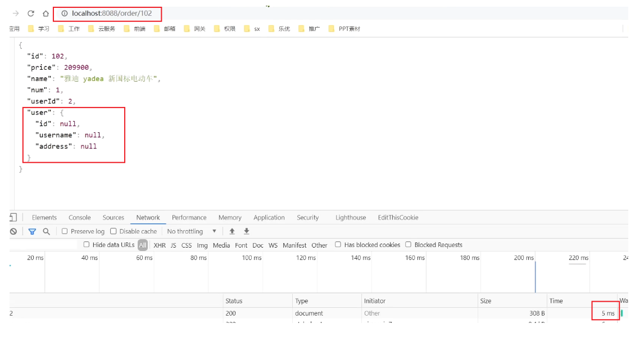
Task: Open network search magnifier icon
Action: [x=47, y=231]
